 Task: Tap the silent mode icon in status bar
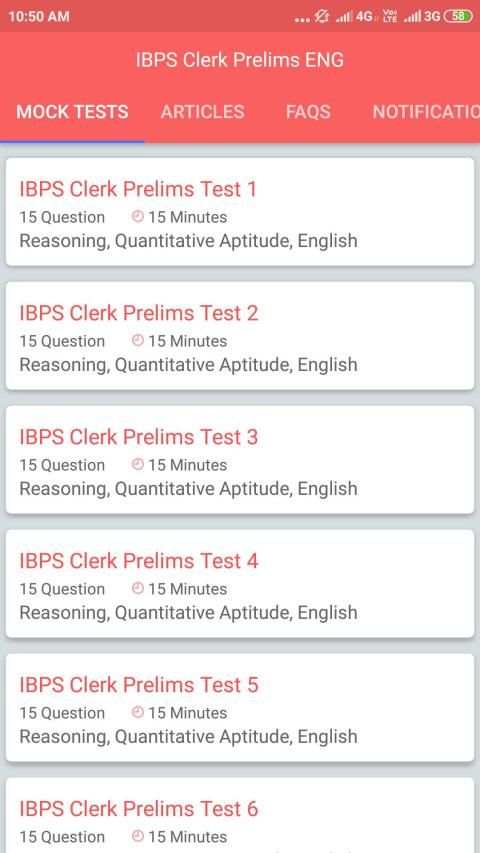point(322,17)
